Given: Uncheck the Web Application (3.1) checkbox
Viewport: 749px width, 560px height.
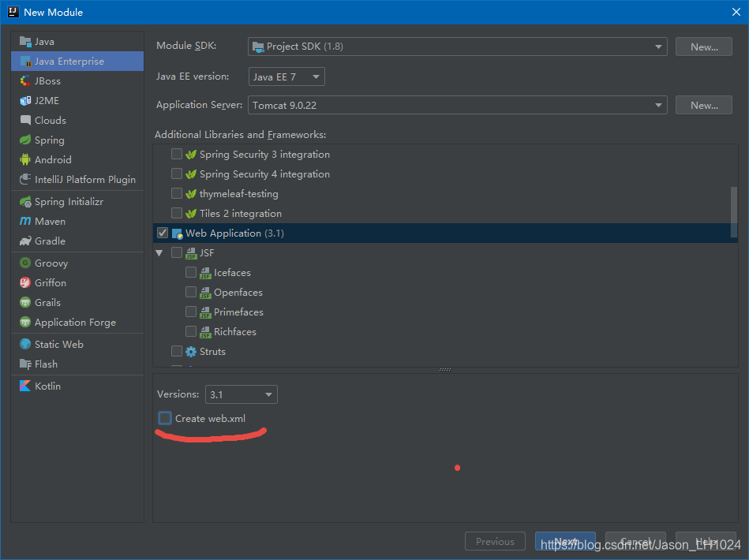Looking at the screenshot, I should pyautogui.click(x=163, y=233).
